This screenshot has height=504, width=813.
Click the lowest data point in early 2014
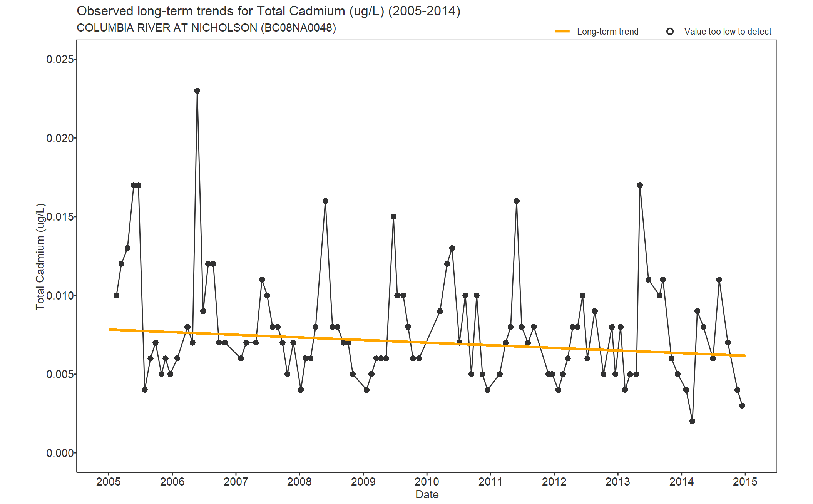coord(692,421)
